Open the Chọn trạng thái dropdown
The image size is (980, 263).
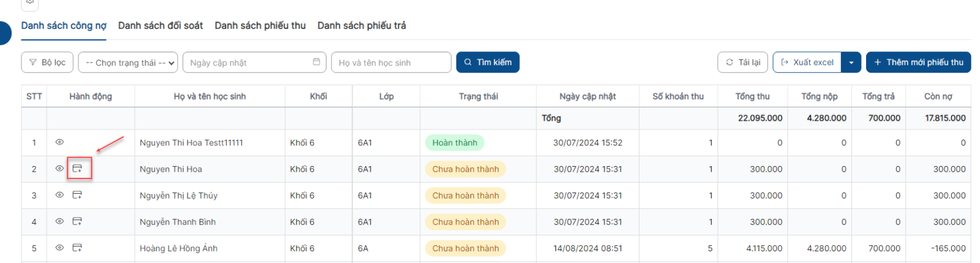click(x=128, y=63)
